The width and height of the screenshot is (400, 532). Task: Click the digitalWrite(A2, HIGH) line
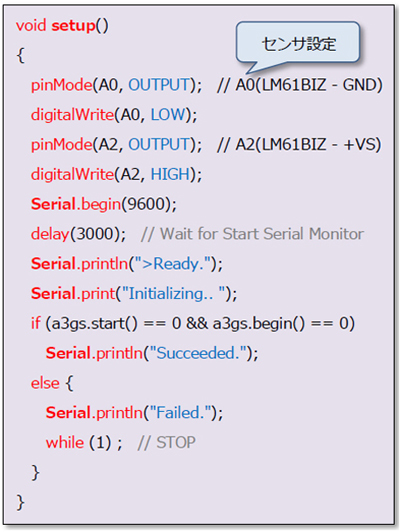[116, 174]
